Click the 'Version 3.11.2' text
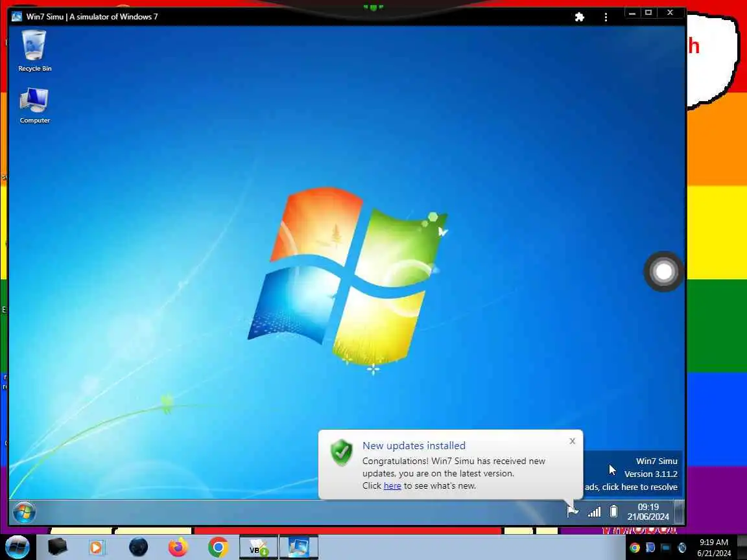This screenshot has height=560, width=747. 651,474
